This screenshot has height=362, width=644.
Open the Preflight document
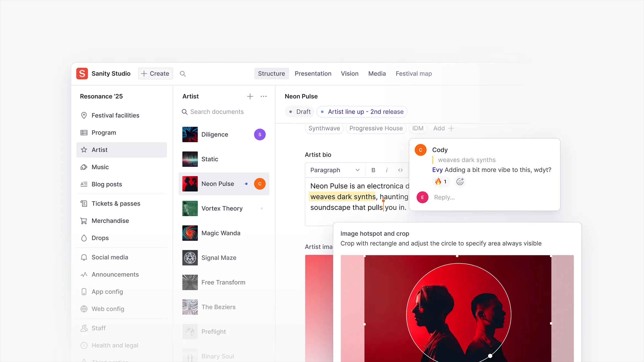pyautogui.click(x=224, y=332)
